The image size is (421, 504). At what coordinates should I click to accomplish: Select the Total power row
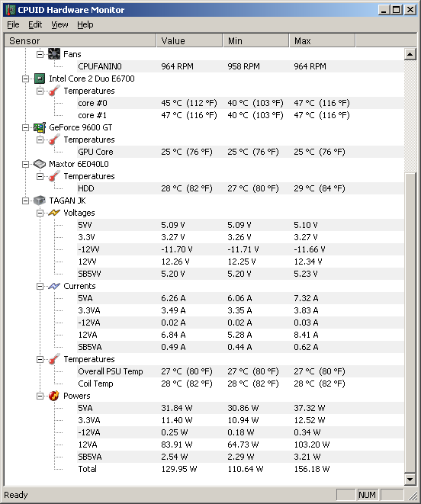point(240,469)
